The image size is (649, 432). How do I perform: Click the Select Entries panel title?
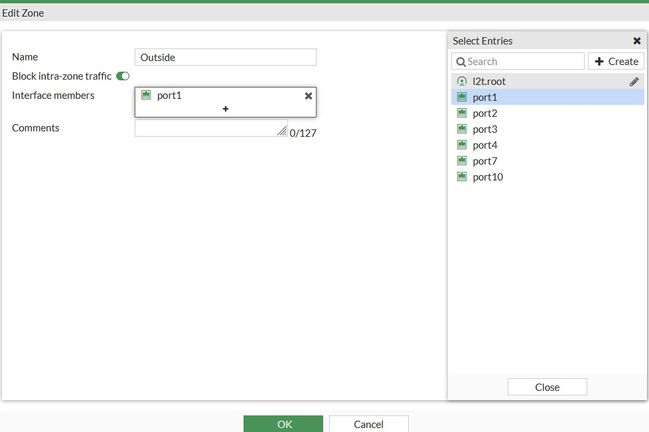point(483,41)
